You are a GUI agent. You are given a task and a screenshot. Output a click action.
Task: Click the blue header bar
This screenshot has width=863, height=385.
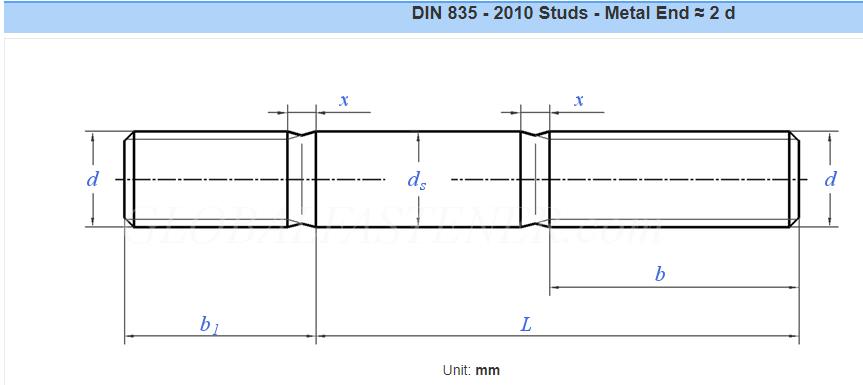[433, 16]
